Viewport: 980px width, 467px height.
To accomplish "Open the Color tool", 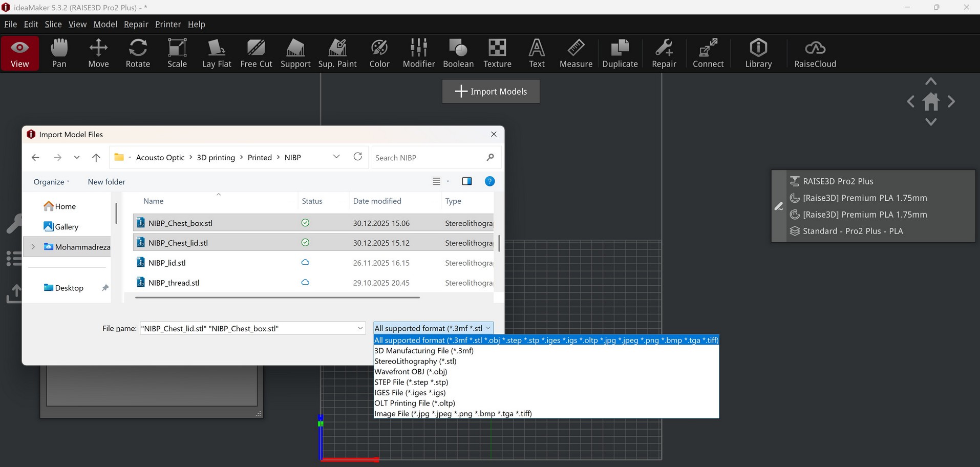I will pyautogui.click(x=379, y=53).
